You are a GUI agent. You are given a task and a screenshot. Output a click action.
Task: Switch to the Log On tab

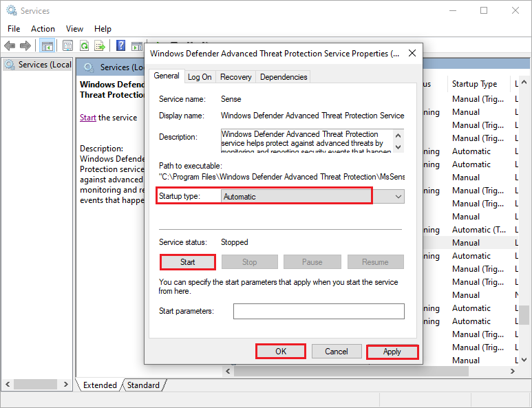200,77
